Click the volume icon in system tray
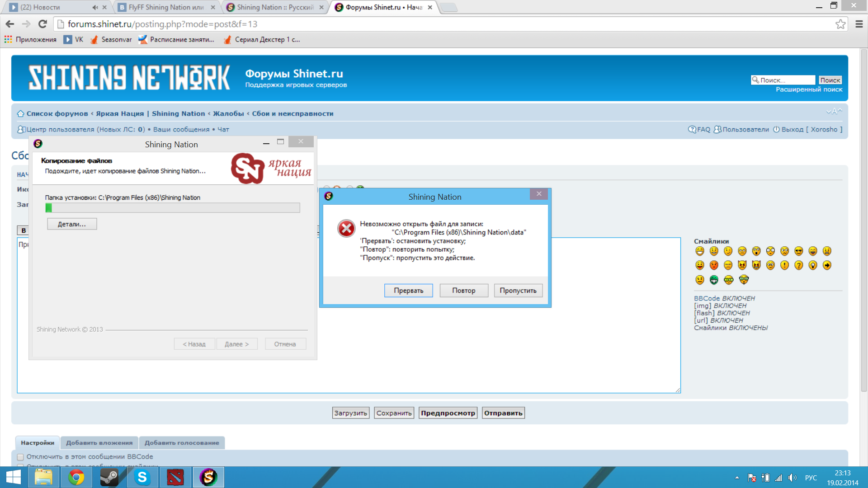The height and width of the screenshot is (488, 868). pos(792,478)
